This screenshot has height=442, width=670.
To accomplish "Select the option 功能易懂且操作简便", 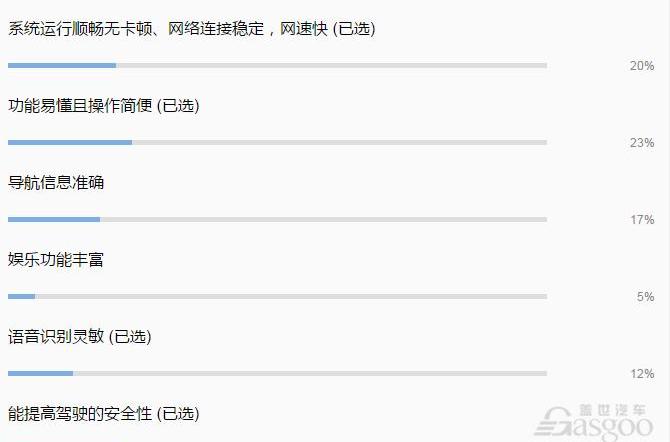I will (x=103, y=106).
